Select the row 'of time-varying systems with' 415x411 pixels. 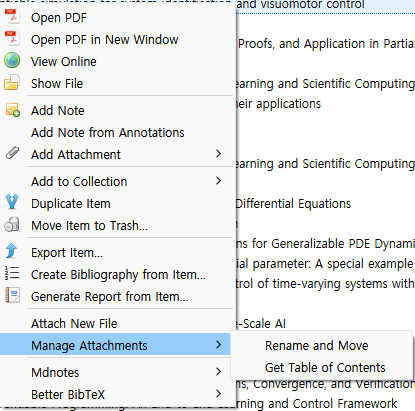click(x=326, y=284)
